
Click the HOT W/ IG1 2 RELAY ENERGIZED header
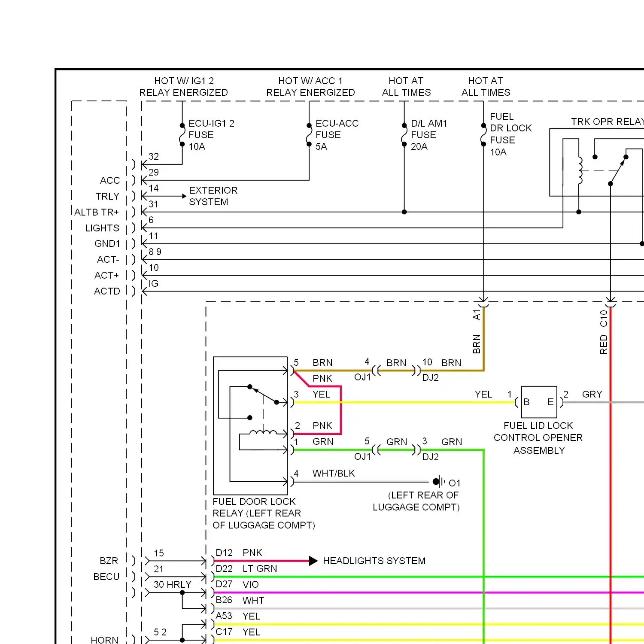coord(184,86)
